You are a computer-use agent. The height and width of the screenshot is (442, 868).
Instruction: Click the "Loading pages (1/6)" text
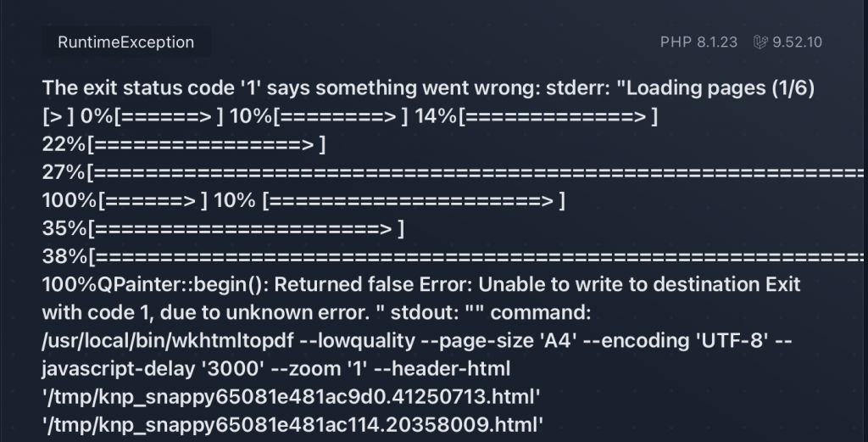click(x=721, y=88)
